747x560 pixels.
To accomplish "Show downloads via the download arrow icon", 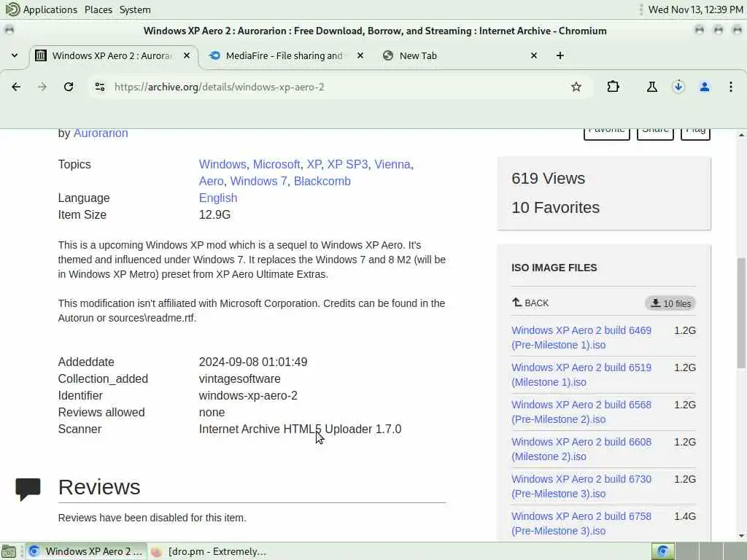I will pos(678,87).
